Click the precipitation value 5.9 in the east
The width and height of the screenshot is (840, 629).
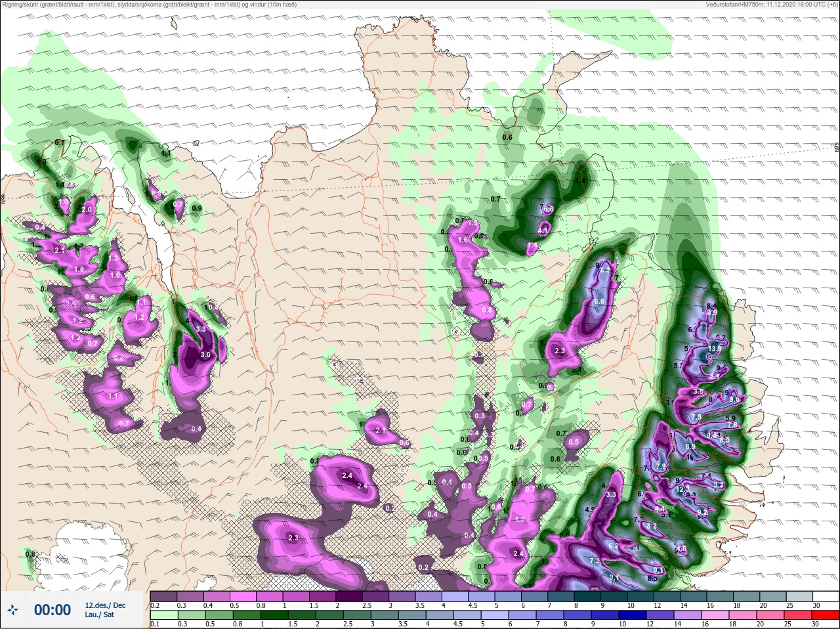pos(730,418)
